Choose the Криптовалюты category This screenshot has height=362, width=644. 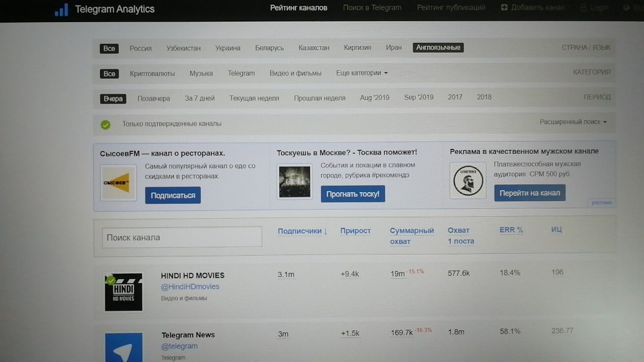(152, 73)
